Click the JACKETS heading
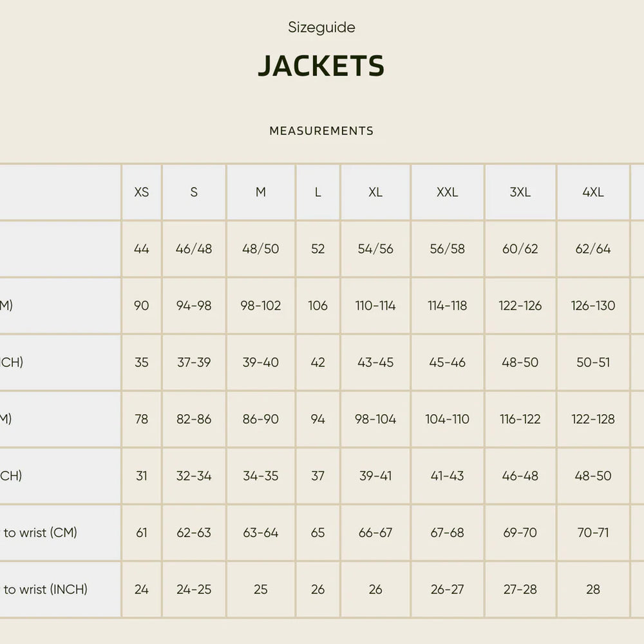This screenshot has width=644, height=644. click(x=321, y=66)
